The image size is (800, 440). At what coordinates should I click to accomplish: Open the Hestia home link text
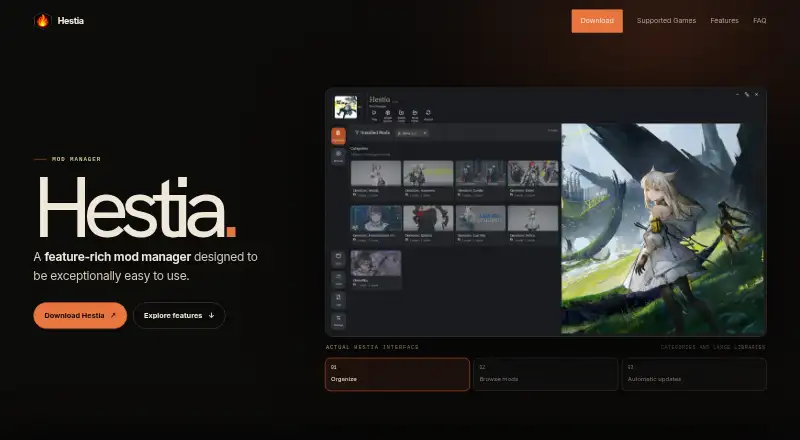pos(70,21)
